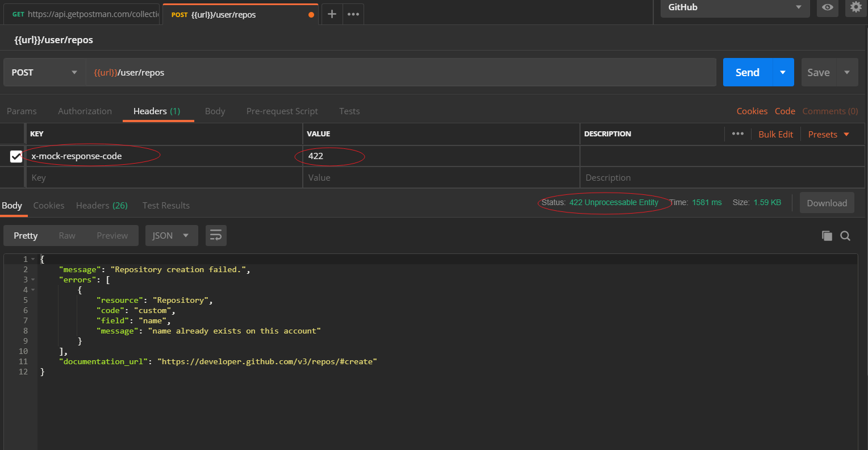Select the response Body tab
Screen dimensions: 868x450
[12, 205]
